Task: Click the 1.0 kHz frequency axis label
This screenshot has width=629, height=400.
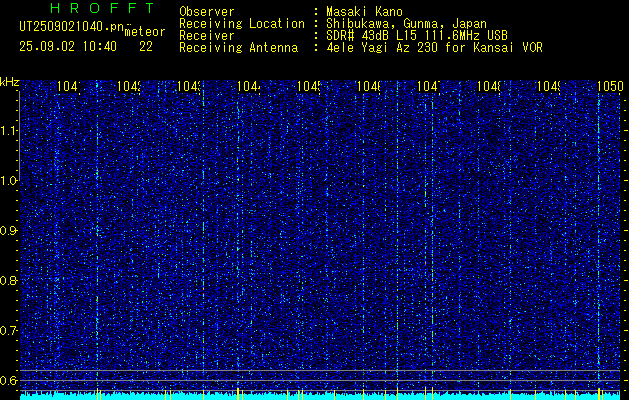Action: [8, 181]
